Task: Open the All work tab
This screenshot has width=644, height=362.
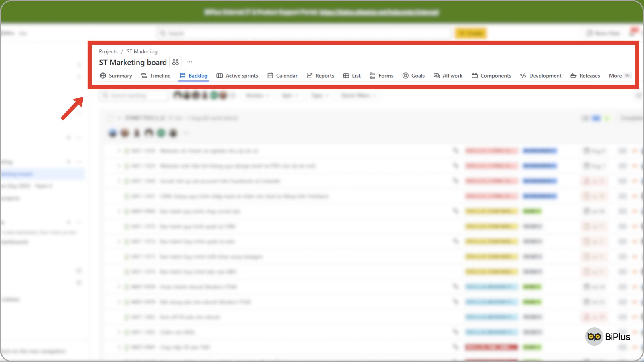Action: pos(448,76)
